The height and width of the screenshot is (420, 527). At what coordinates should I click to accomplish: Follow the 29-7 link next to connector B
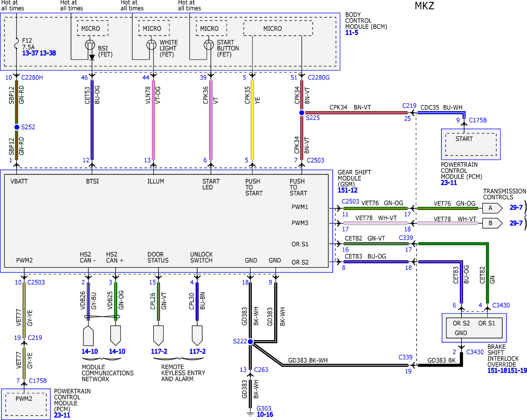pos(516,223)
